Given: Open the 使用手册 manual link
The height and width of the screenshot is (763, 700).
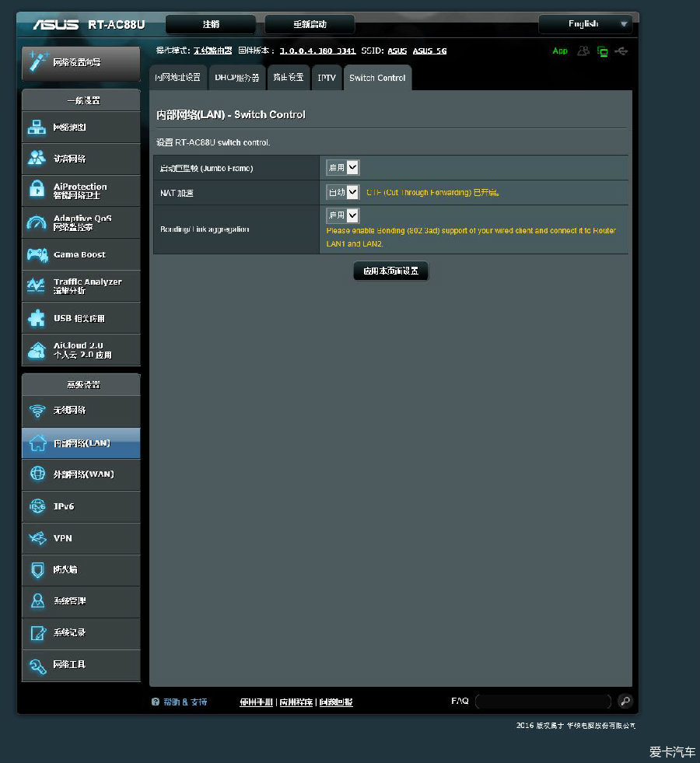Looking at the screenshot, I should [257, 702].
